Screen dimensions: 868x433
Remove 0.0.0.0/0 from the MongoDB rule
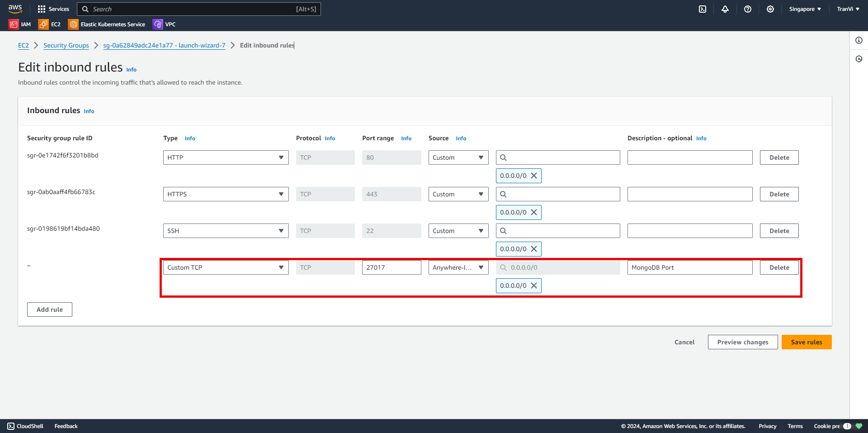click(x=534, y=285)
